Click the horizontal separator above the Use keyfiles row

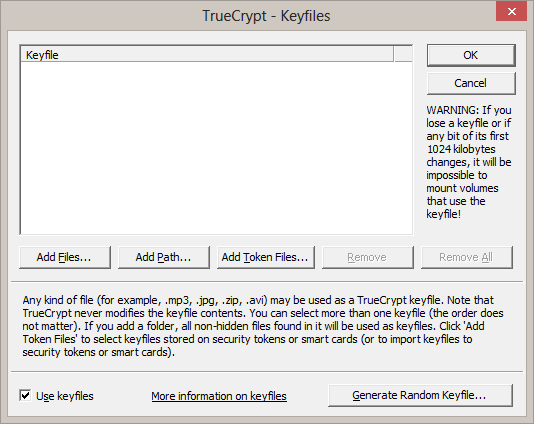tap(267, 371)
